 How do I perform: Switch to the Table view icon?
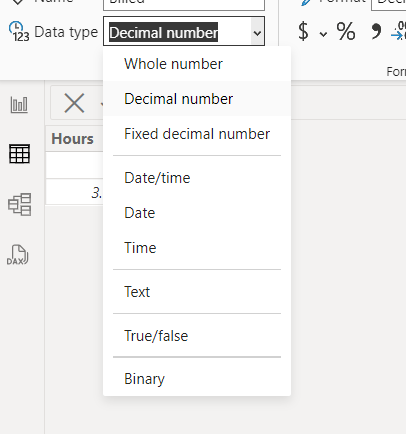tap(19, 154)
